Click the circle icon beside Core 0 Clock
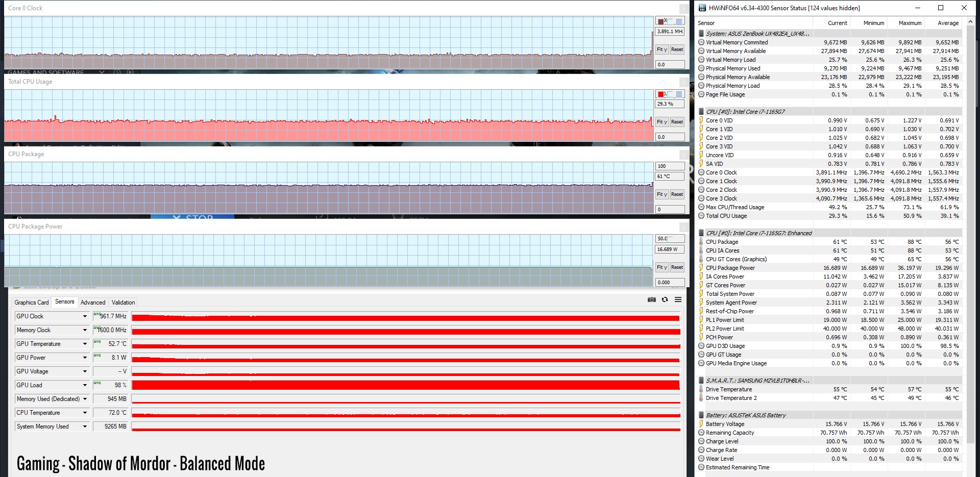This screenshot has width=980, height=477. (x=701, y=172)
